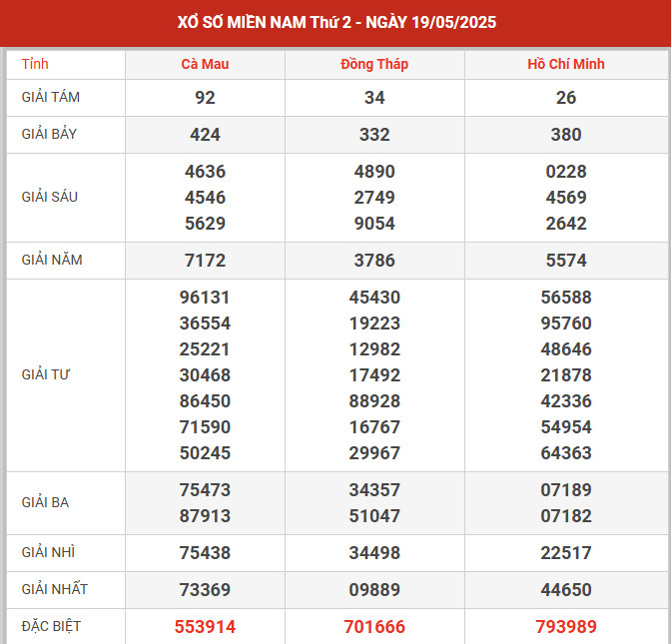Click giải tư number 19223
Image resolution: width=671 pixels, height=644 pixels.
374,323
